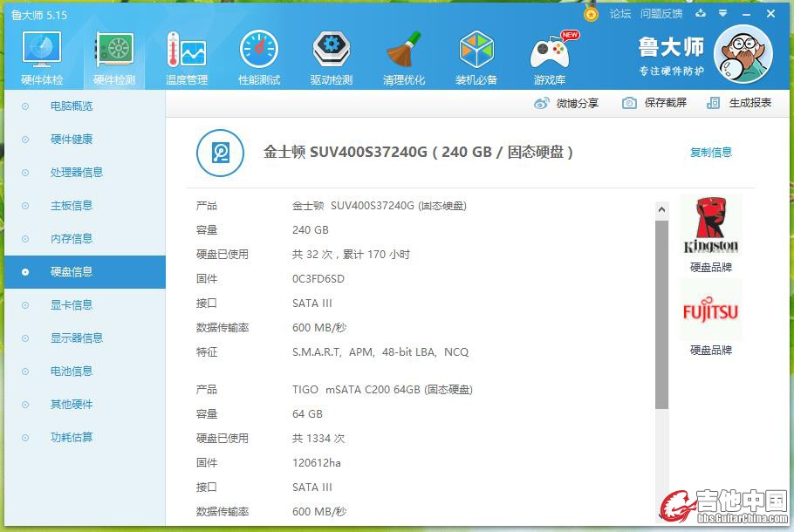Open the 性能测试 performance test icon

click(x=258, y=52)
